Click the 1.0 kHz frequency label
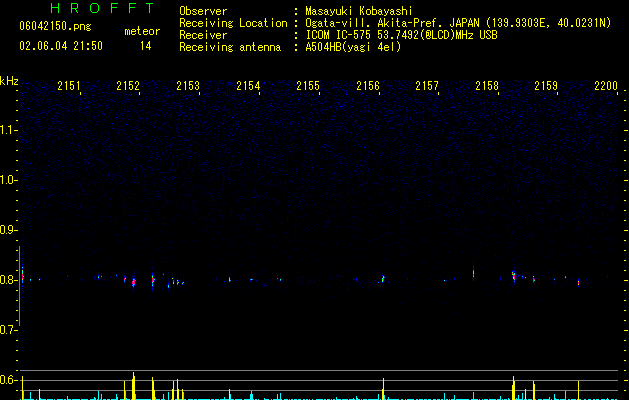 coord(8,180)
